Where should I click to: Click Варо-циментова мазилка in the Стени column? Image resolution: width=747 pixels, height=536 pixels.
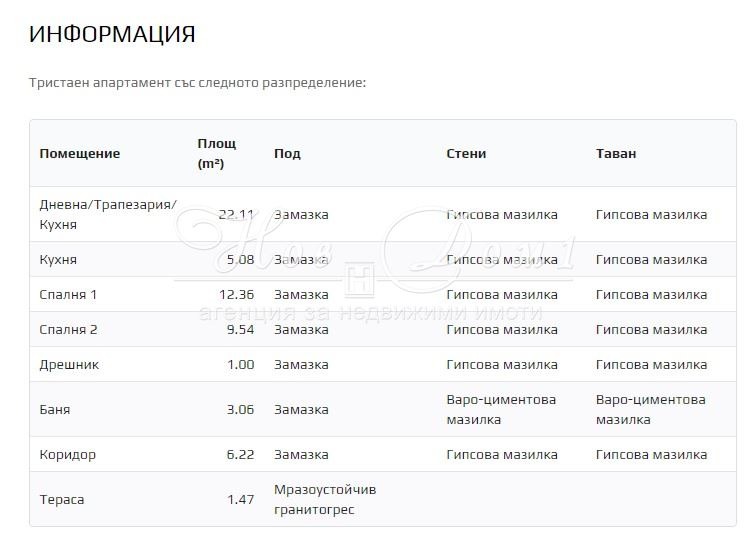point(501,410)
